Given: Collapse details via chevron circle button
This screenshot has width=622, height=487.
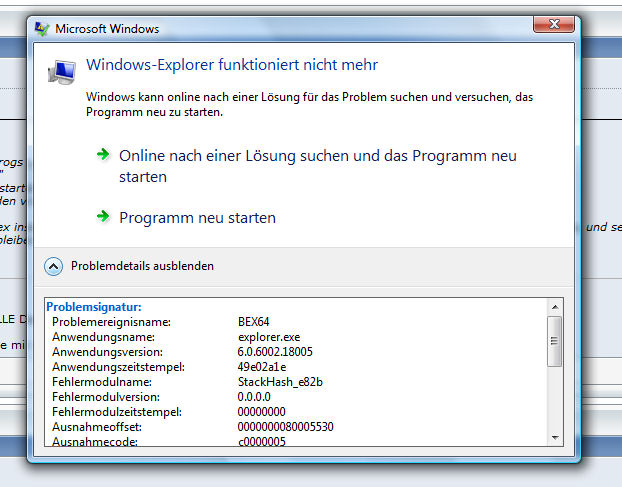Looking at the screenshot, I should click(54, 266).
